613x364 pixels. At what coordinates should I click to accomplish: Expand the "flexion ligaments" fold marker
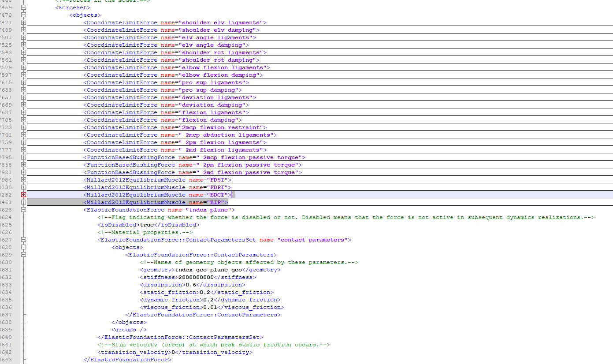click(x=23, y=112)
